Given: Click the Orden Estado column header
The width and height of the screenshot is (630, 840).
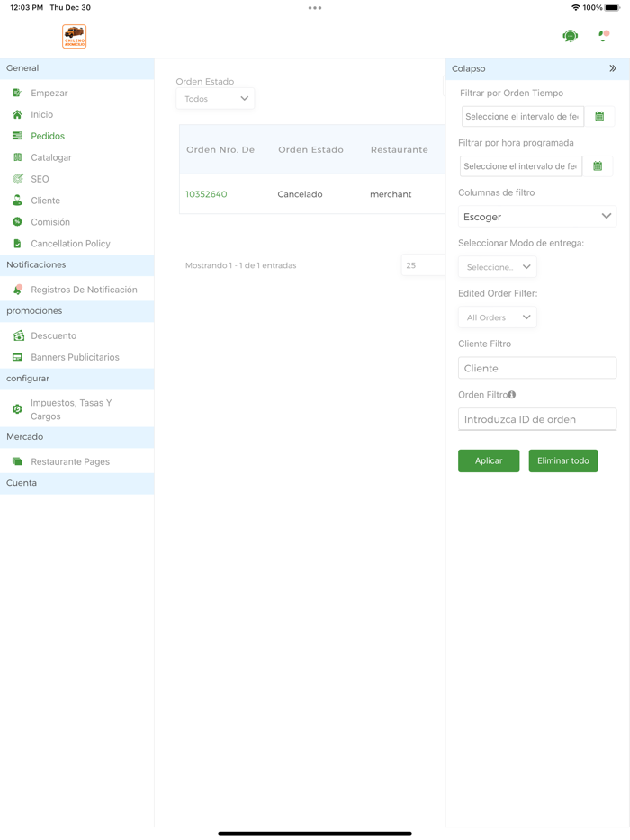Looking at the screenshot, I should 311,149.
